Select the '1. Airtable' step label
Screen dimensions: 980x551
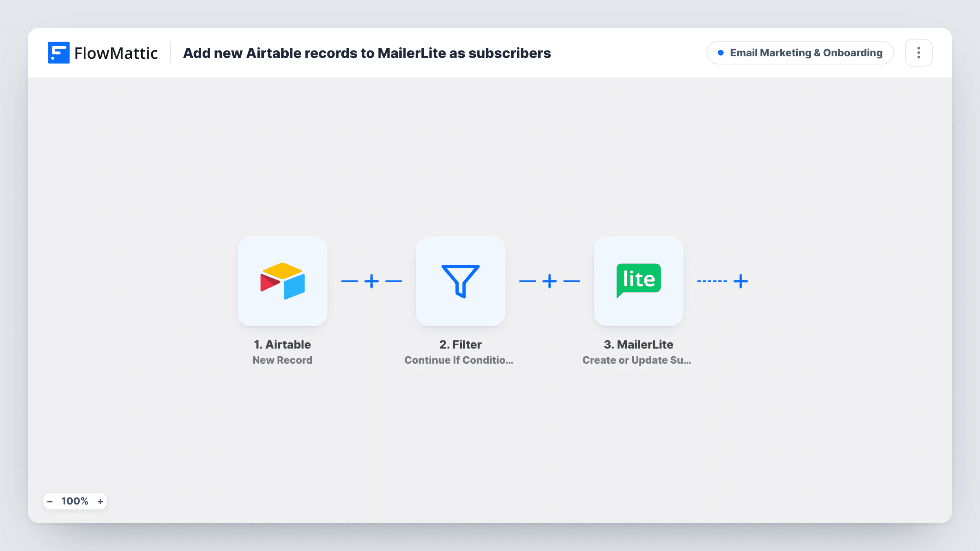point(283,344)
